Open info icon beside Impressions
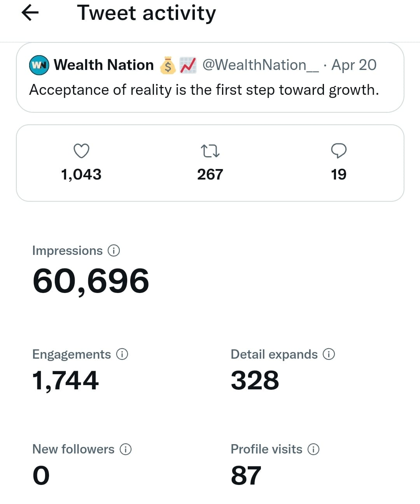The height and width of the screenshot is (504, 420). pyautogui.click(x=114, y=251)
